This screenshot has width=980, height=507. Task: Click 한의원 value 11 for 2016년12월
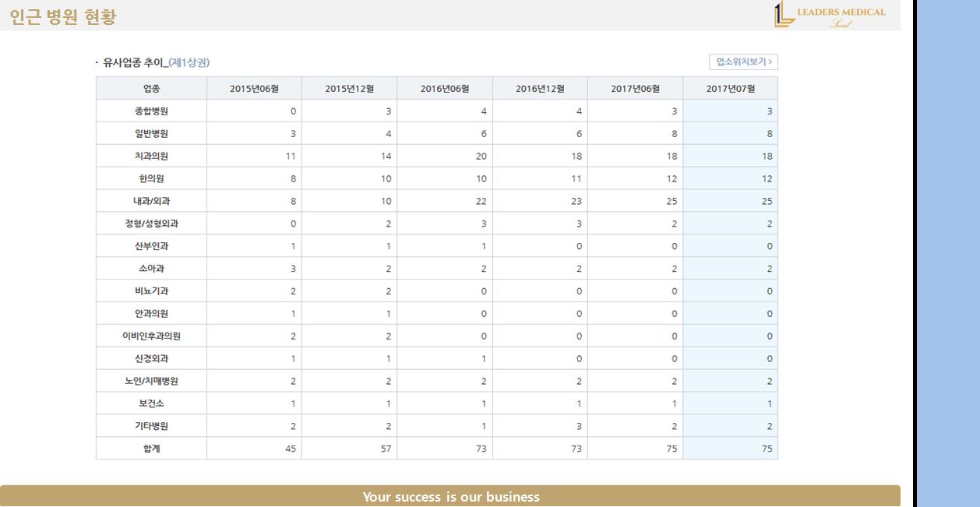(576, 179)
